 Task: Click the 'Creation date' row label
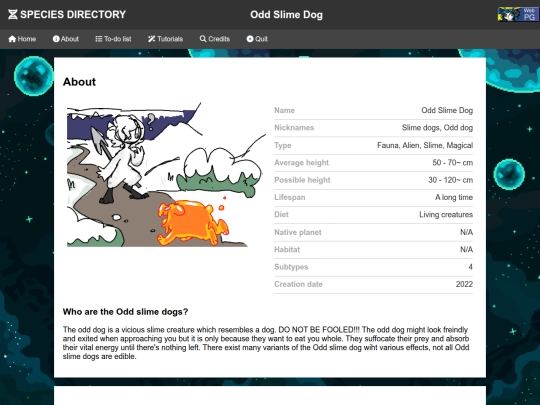pyautogui.click(x=299, y=284)
